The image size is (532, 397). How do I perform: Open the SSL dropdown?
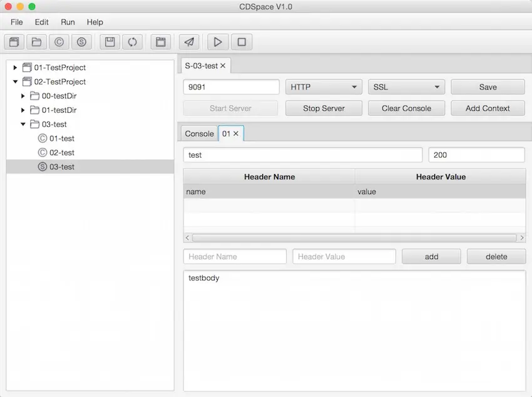tap(406, 87)
